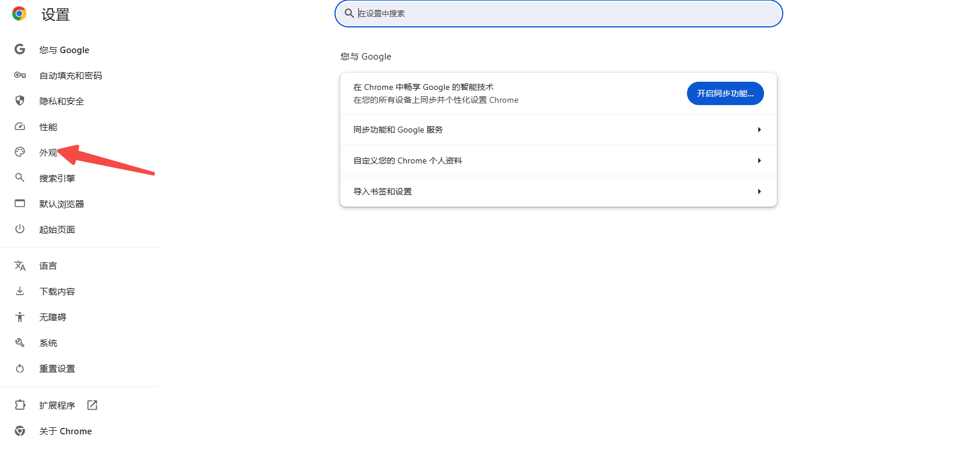Click the palette icon for appearance

20,152
